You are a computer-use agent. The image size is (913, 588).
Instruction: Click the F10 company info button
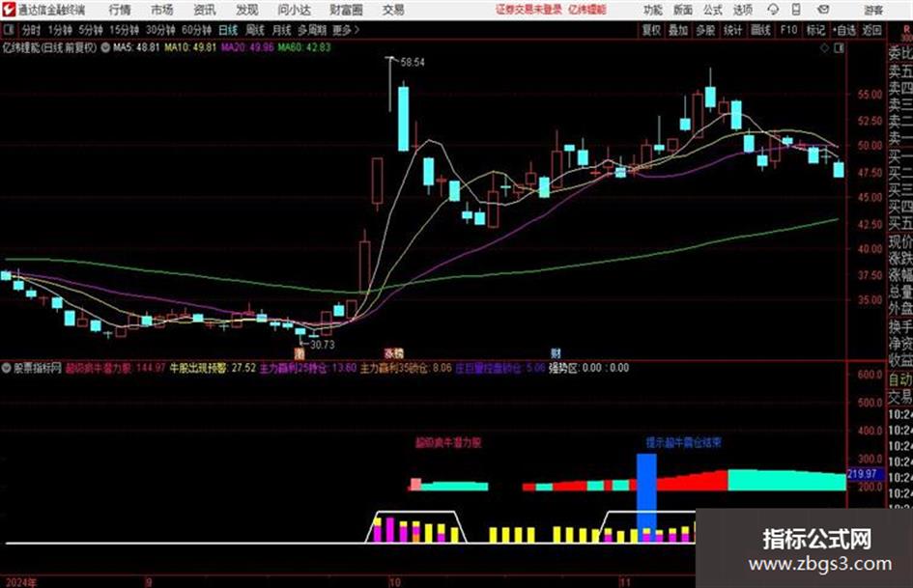point(788,30)
